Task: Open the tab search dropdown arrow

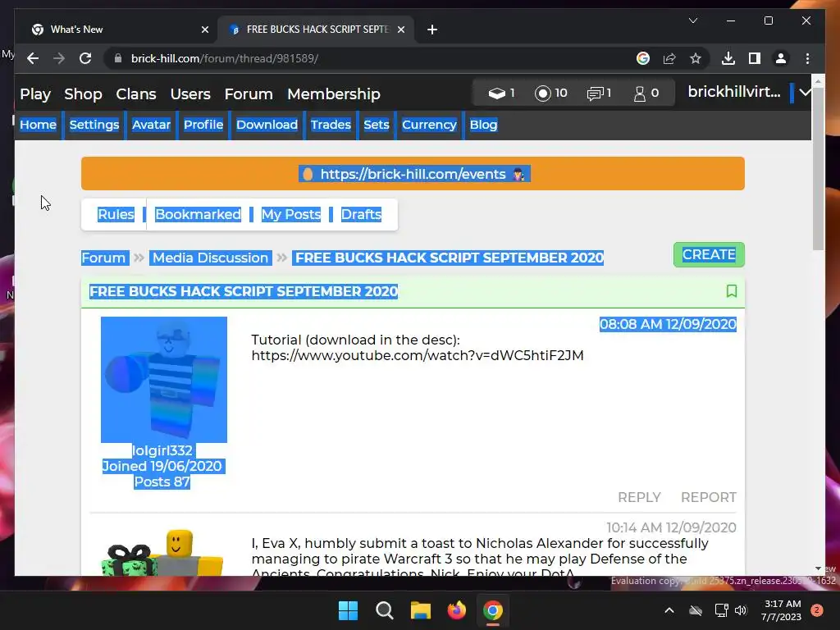Action: click(x=692, y=21)
